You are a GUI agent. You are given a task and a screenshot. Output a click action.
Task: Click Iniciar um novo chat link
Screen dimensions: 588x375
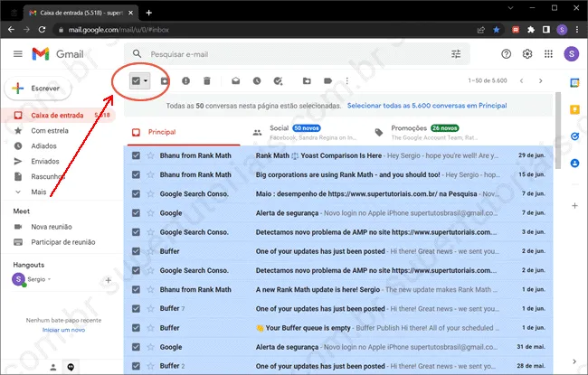[x=63, y=330]
